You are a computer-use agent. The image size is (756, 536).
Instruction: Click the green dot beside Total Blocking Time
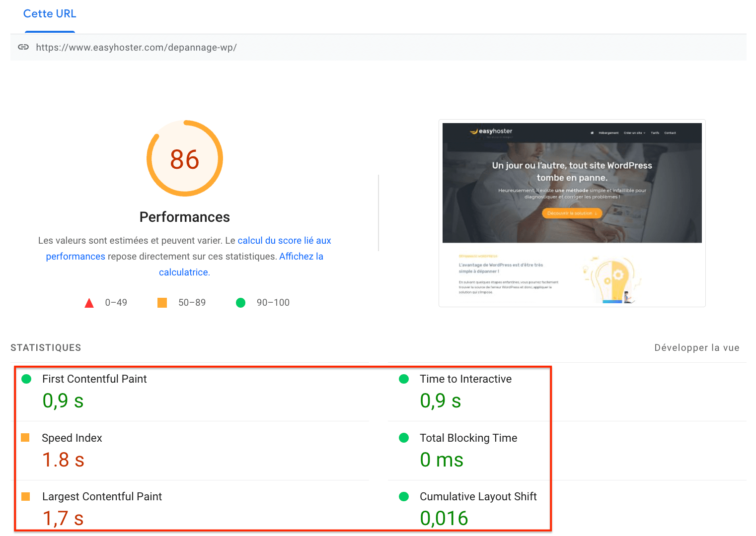tap(403, 438)
